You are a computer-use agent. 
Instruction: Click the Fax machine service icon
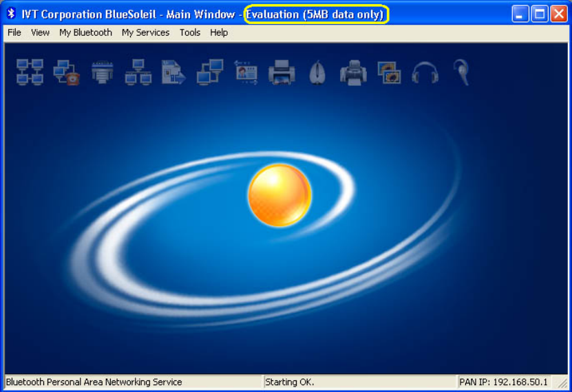(x=353, y=72)
